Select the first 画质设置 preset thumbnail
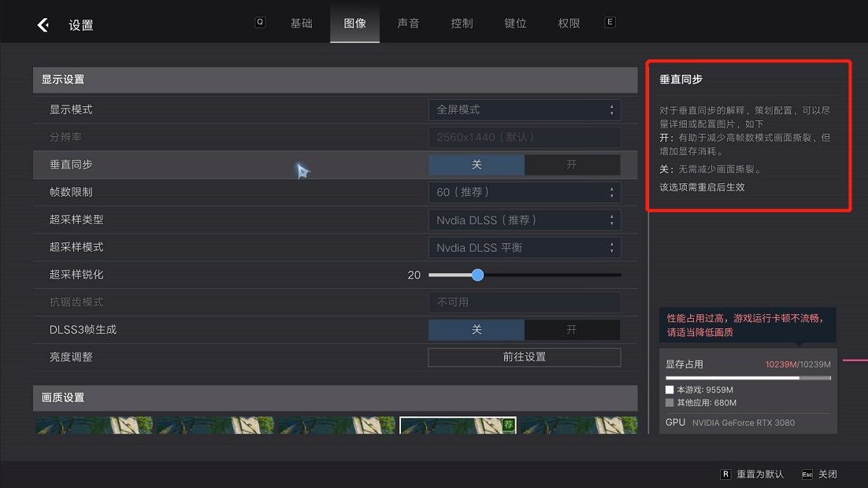 94,425
